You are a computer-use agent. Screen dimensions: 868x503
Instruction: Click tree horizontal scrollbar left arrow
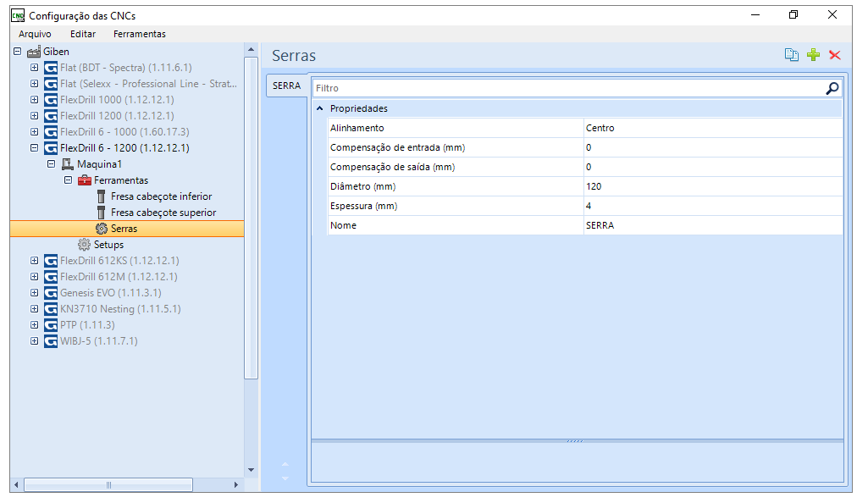click(17, 484)
